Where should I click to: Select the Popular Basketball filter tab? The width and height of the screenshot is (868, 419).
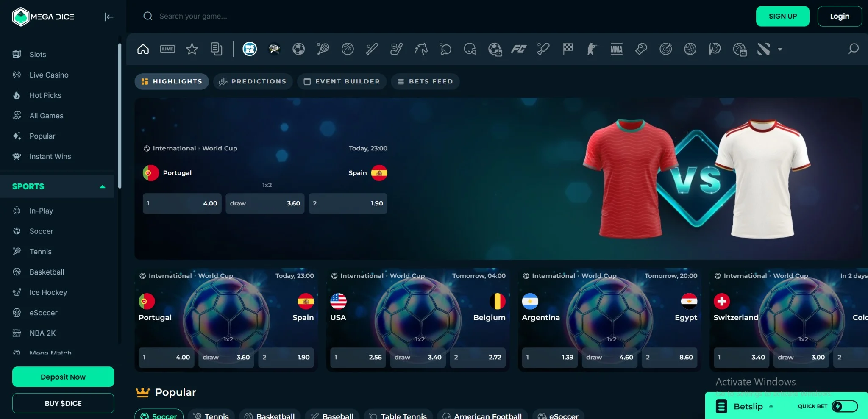(x=270, y=415)
